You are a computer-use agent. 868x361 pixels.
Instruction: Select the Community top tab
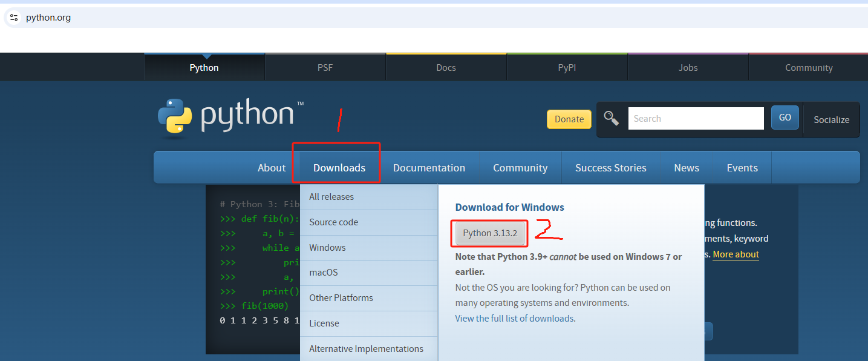click(809, 67)
